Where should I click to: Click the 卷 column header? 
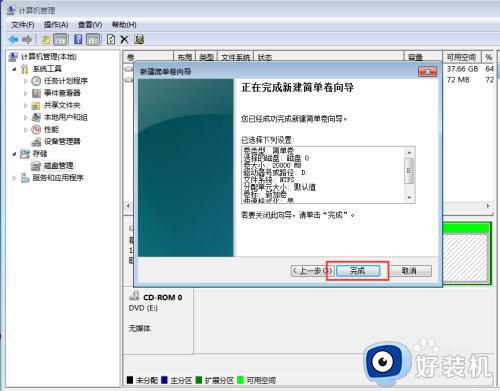pyautogui.click(x=148, y=57)
